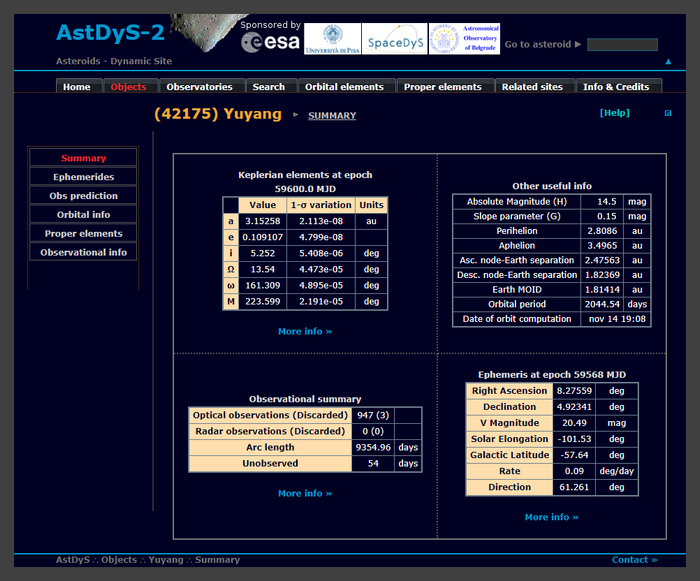Click the Contact link in footer
This screenshot has height=581, width=700.
(x=634, y=560)
